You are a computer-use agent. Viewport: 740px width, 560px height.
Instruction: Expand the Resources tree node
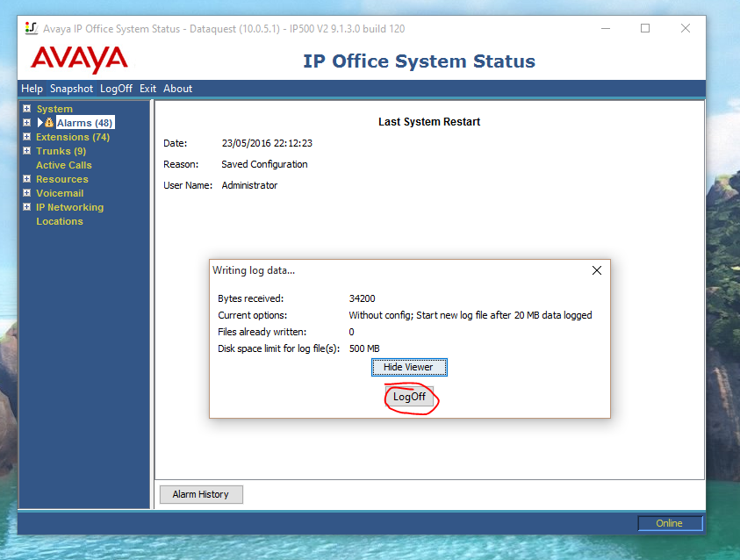click(27, 179)
